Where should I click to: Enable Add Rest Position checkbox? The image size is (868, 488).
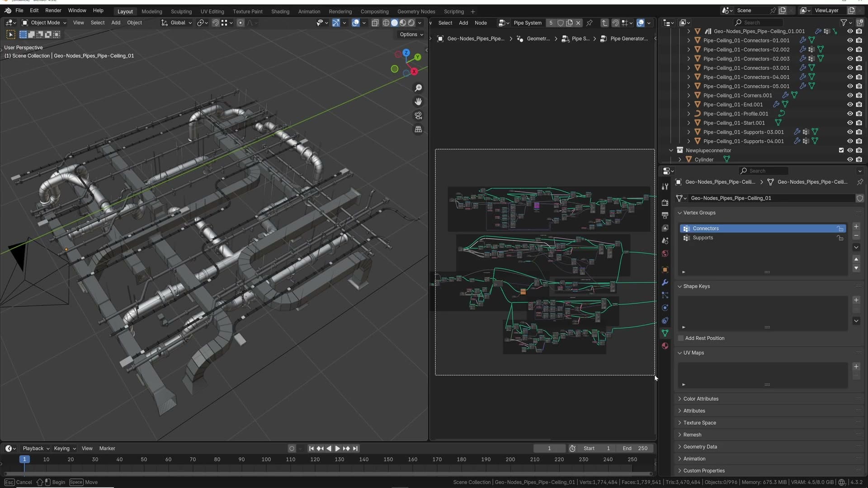[681, 338]
